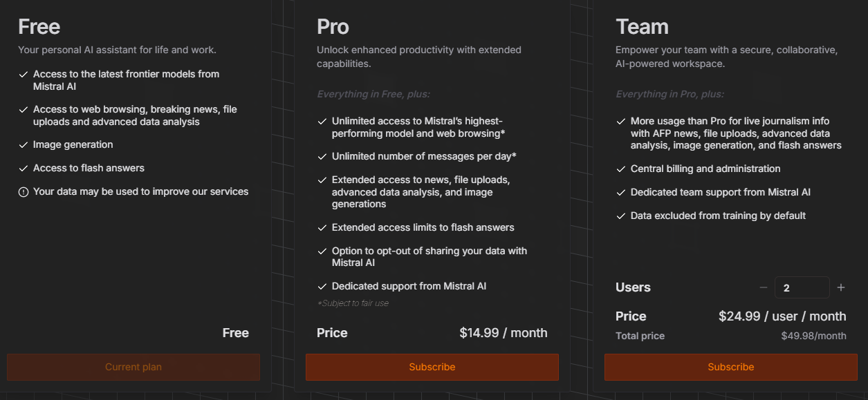Click the Users count input field

pyautogui.click(x=802, y=287)
